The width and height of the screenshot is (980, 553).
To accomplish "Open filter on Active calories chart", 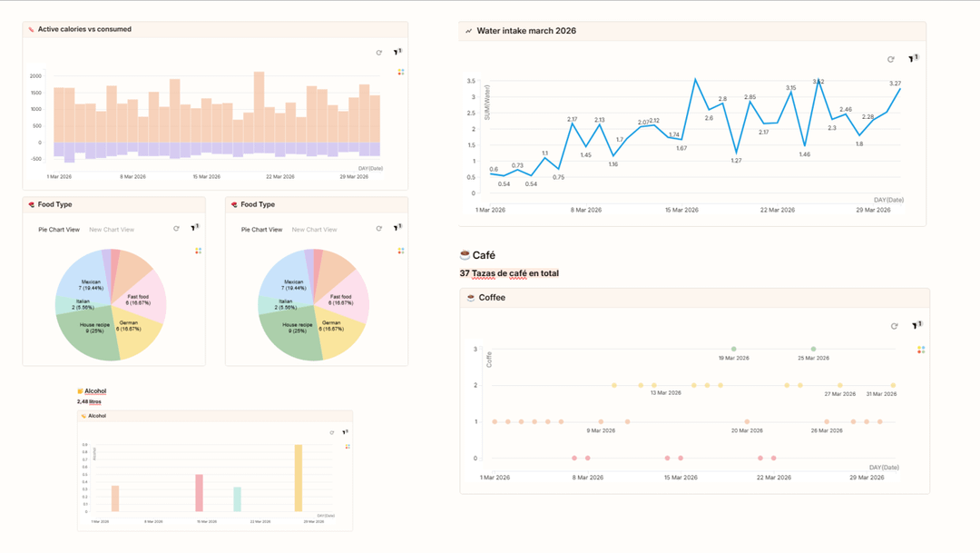I will [397, 53].
